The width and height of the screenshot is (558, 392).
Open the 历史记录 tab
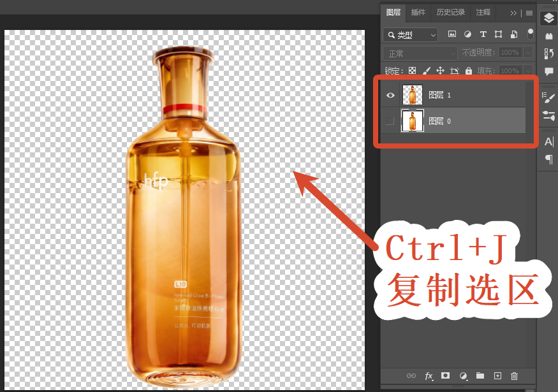pos(450,13)
